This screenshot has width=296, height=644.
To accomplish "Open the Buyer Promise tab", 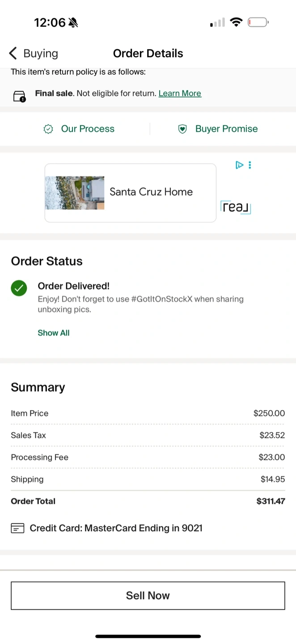I will point(226,129).
